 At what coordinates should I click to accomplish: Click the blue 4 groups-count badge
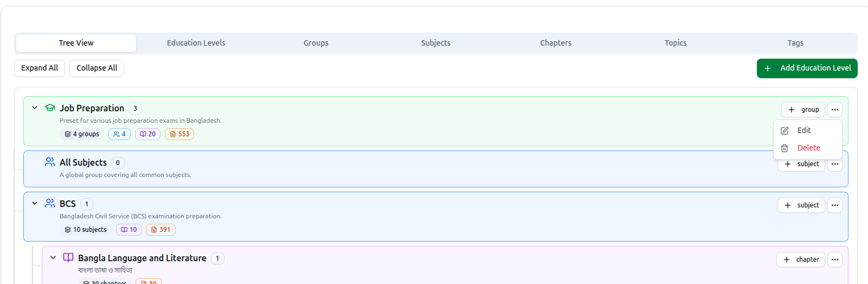click(119, 134)
